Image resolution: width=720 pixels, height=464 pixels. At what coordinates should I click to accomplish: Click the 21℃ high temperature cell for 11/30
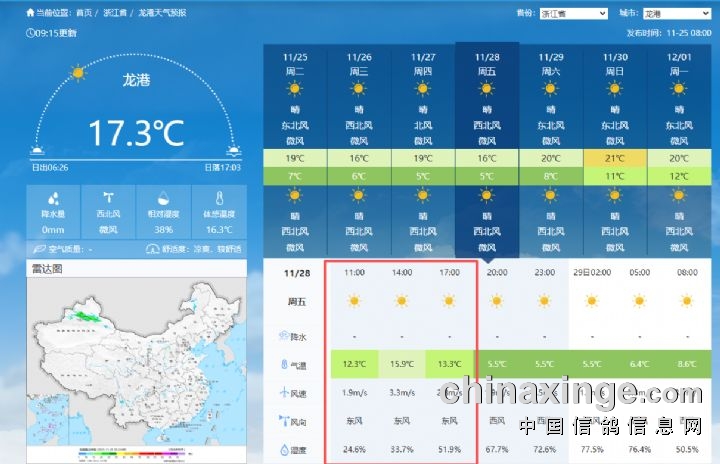coord(615,159)
